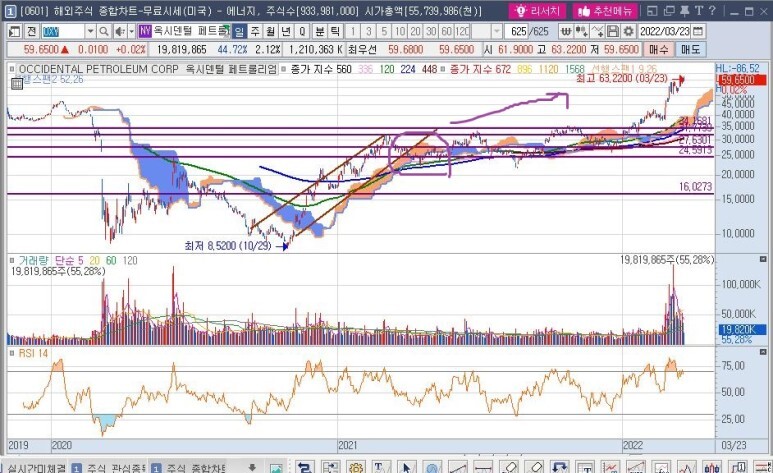Open the speaker options dropdown arrow
773x473 pixels.
131,32
